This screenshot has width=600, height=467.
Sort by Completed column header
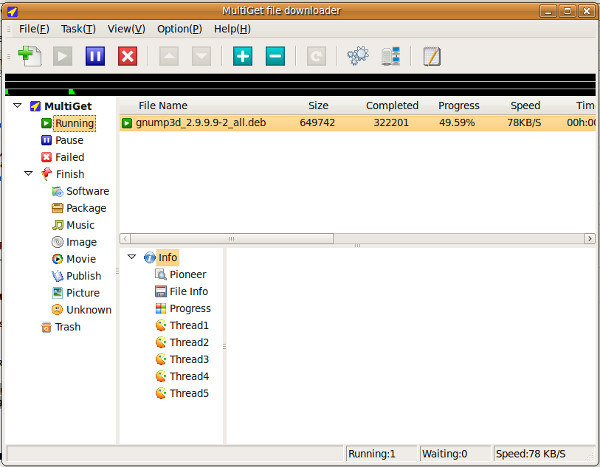point(392,106)
